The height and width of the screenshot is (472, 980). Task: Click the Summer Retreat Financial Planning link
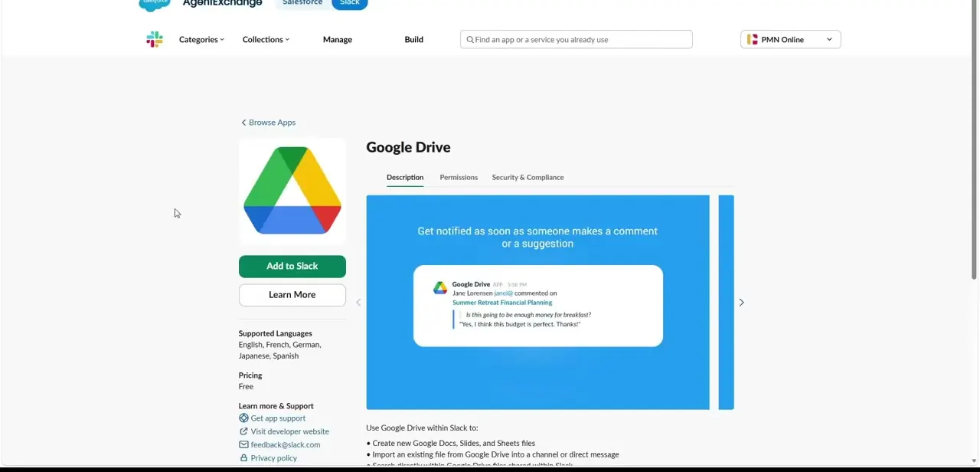[x=502, y=303]
